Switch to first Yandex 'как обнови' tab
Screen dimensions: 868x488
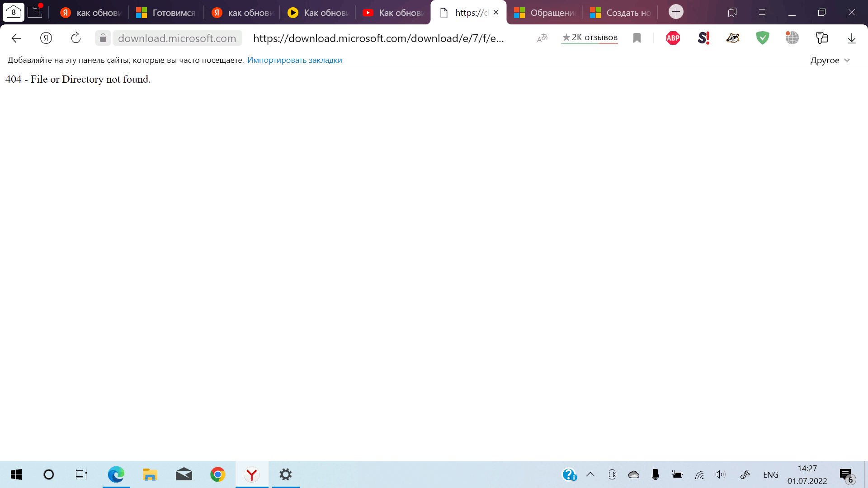point(92,13)
